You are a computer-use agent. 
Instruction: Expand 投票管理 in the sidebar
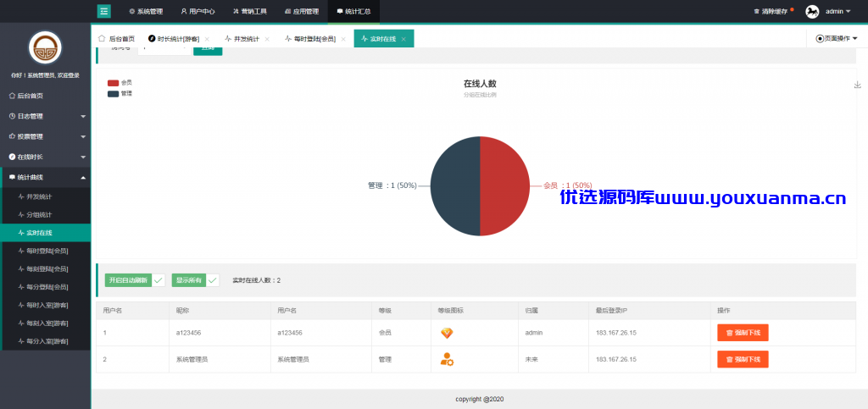46,136
